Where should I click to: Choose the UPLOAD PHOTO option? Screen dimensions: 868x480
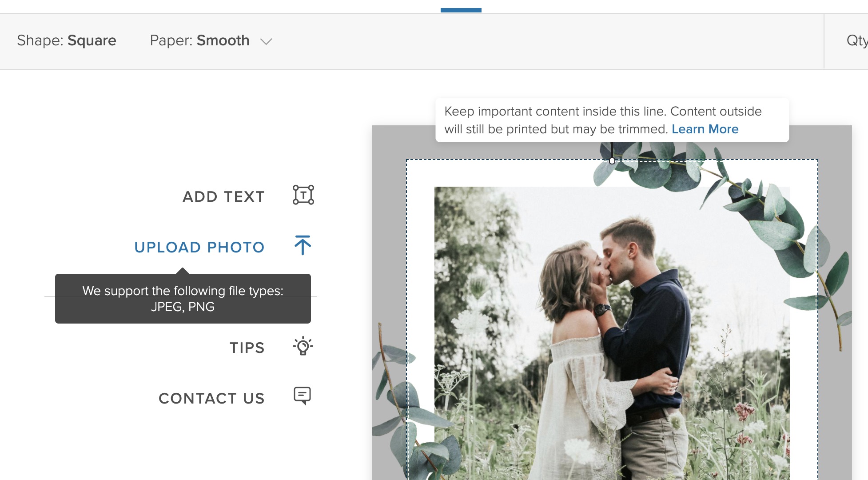tap(199, 247)
